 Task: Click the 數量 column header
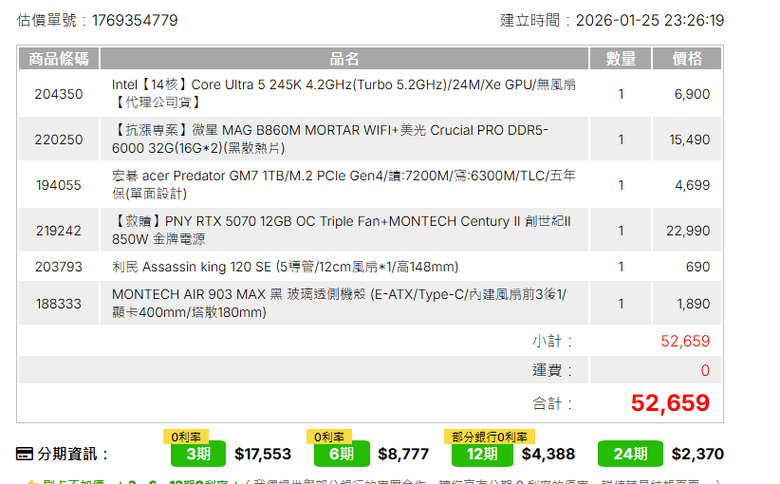point(620,59)
